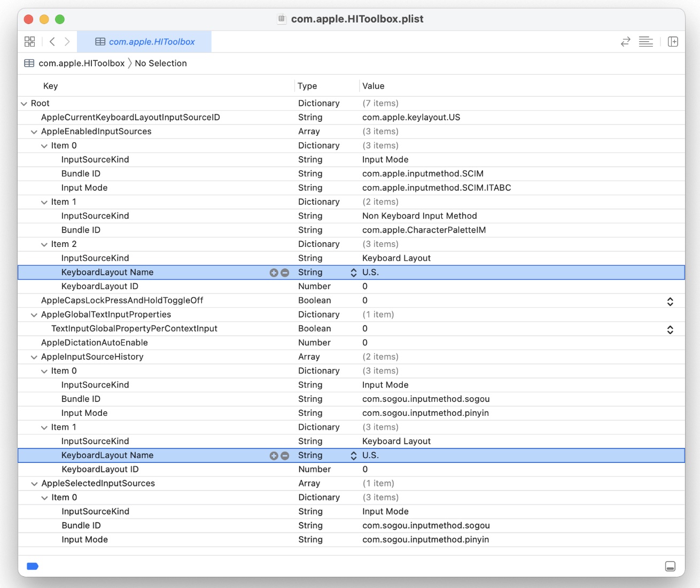Collapse Item 1 under AppleEnabledInputSources
The width and height of the screenshot is (700, 588).
tap(44, 202)
